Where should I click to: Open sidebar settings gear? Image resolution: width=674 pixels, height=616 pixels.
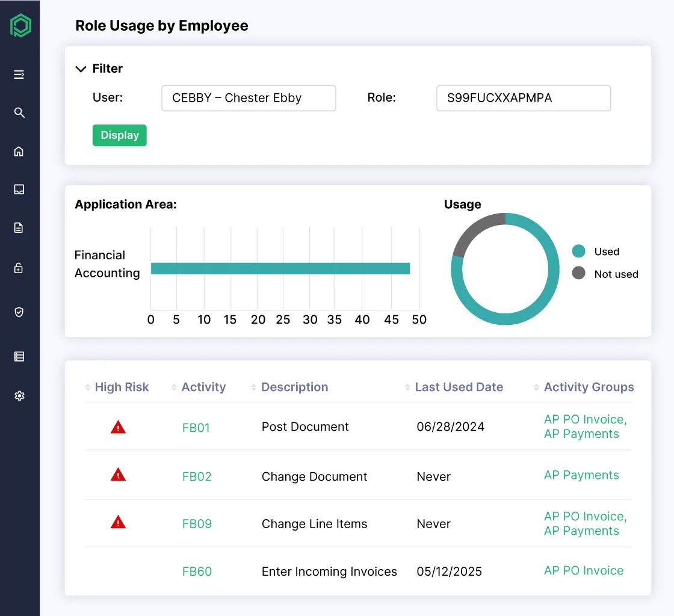click(19, 396)
